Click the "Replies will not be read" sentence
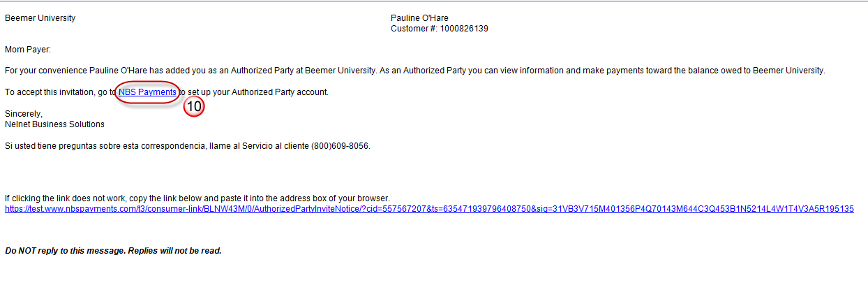Image resolution: width=868 pixels, height=283 pixels. click(x=174, y=250)
